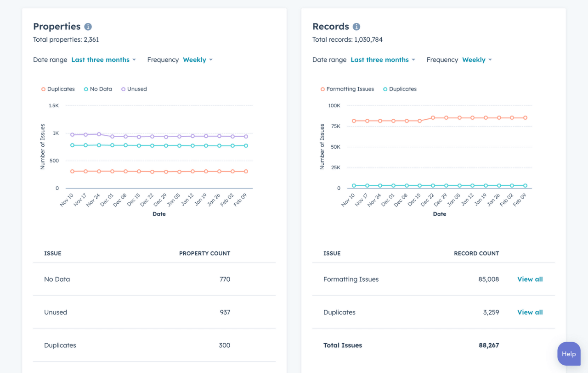Click Formatting Issues data point at Dec 22
This screenshot has width=588, height=373.
coord(433,118)
